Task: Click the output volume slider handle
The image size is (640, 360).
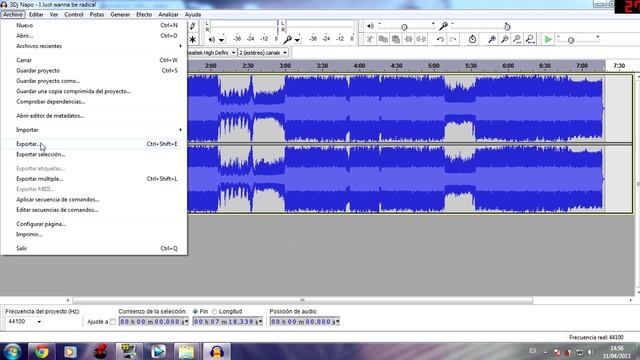Action: click(404, 27)
